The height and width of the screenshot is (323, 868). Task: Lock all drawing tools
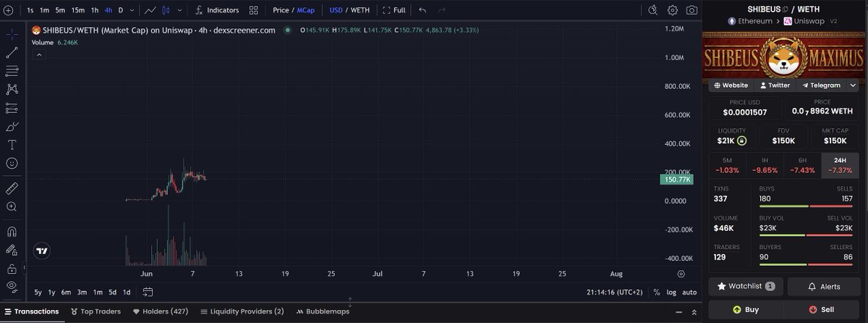tap(12, 269)
